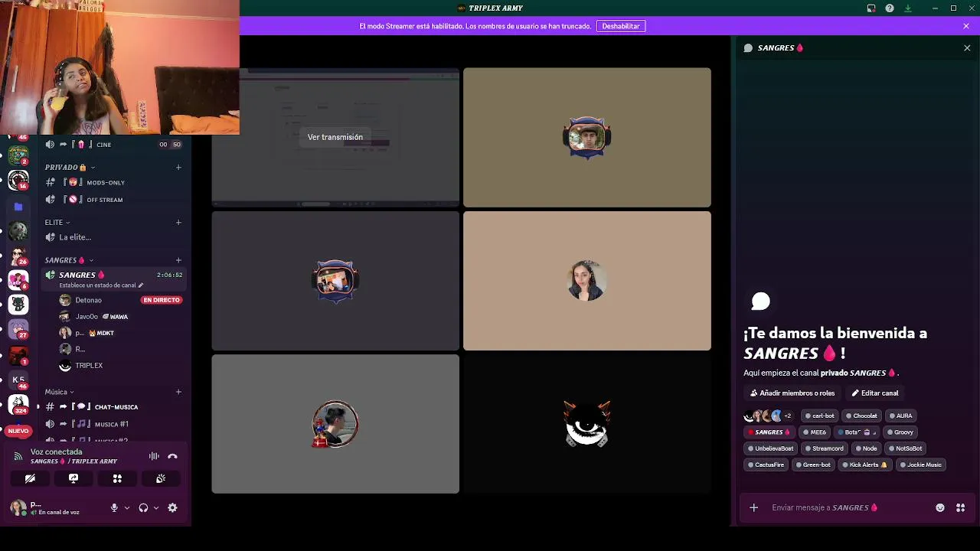Toggle noise suppression waveform icon

pos(154,456)
